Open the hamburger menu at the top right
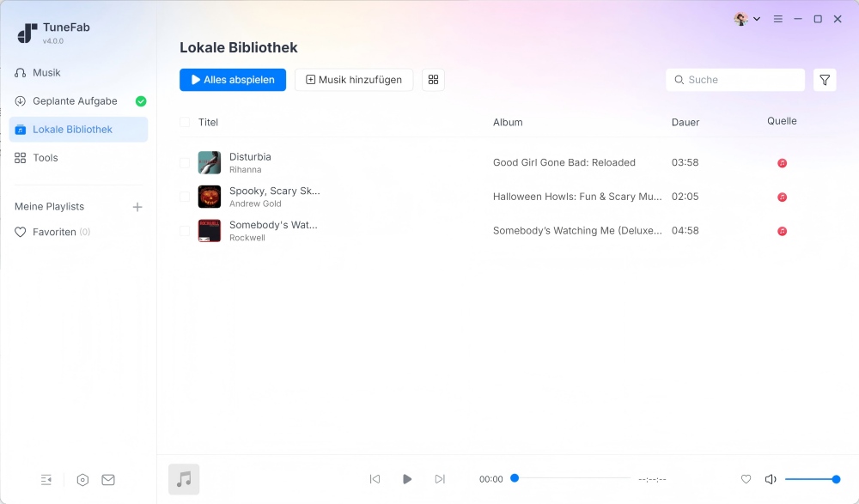859x504 pixels. pyautogui.click(x=777, y=18)
